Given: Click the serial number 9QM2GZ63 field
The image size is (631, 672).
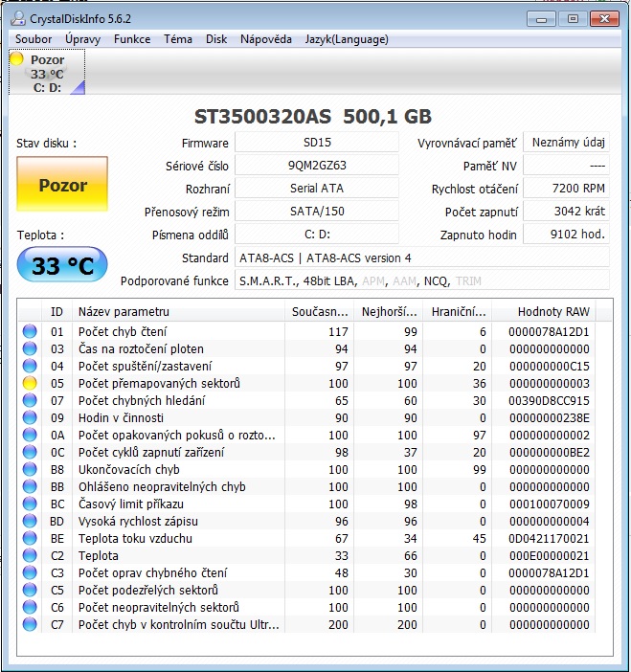Looking at the screenshot, I should [x=317, y=166].
